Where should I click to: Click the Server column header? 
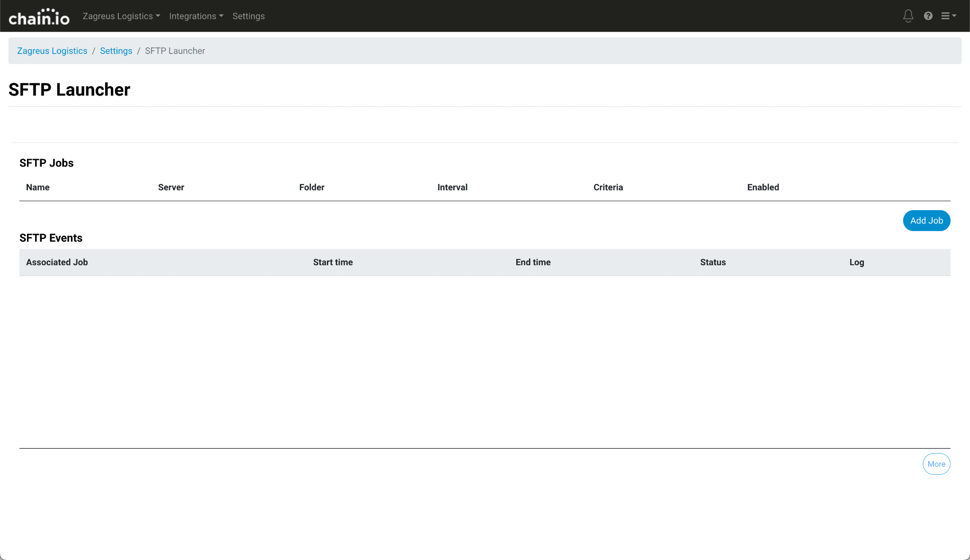171,187
